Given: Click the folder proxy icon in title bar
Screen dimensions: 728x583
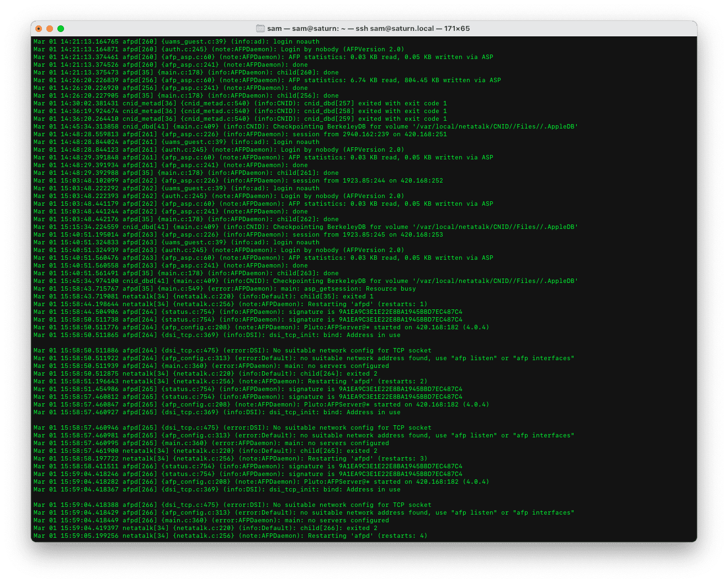Looking at the screenshot, I should 261,29.
